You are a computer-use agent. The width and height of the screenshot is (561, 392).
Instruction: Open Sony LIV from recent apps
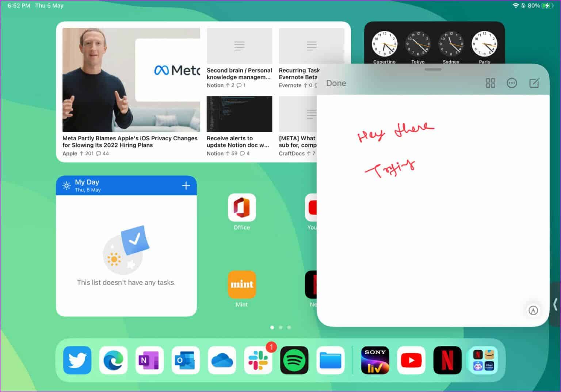coord(375,360)
